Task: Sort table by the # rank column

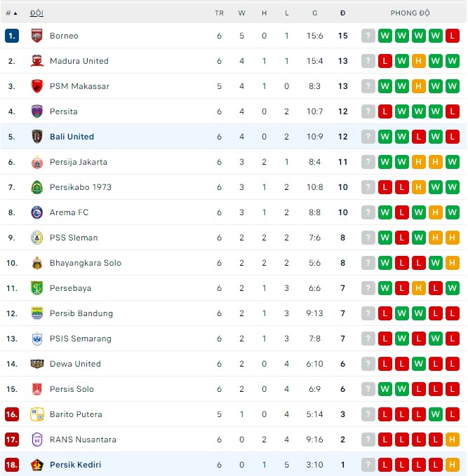Action: click(11, 13)
